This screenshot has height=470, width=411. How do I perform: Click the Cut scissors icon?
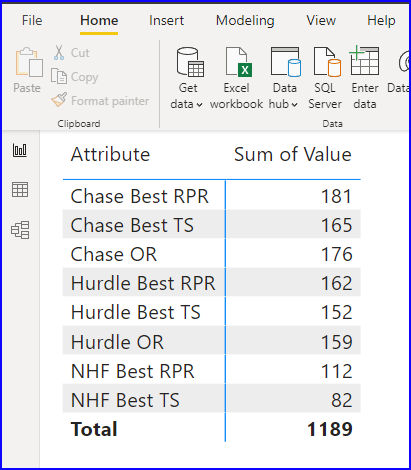59,53
